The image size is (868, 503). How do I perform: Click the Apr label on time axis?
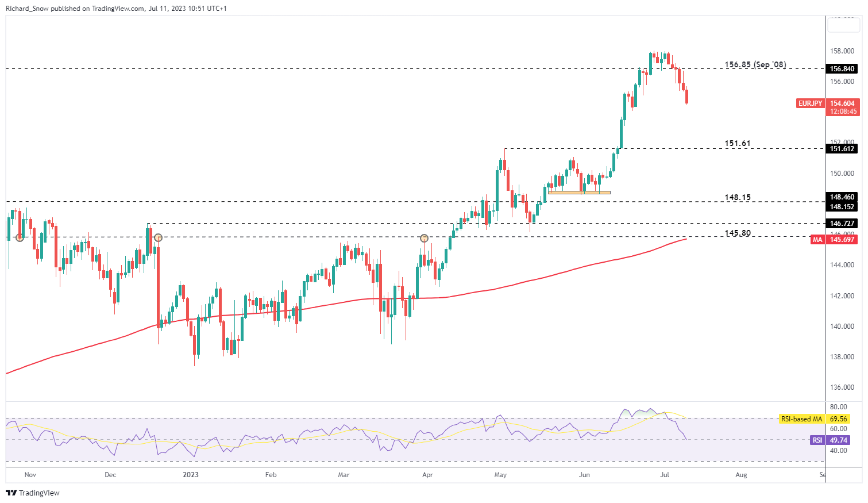pos(427,475)
